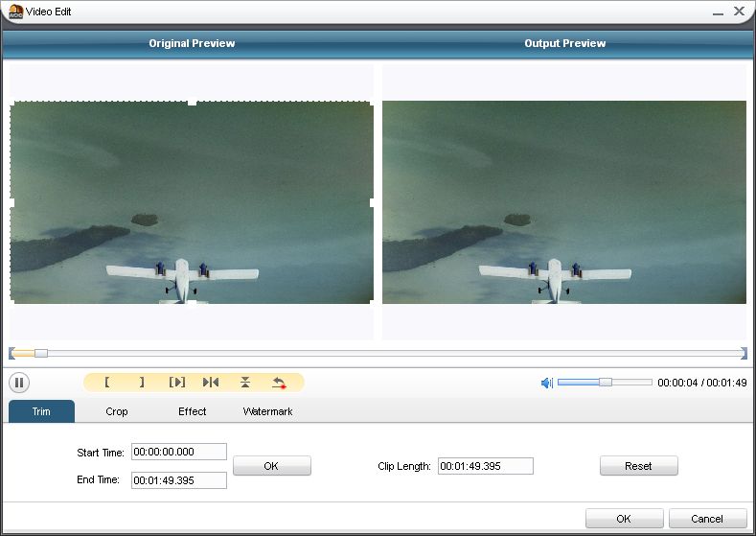Image resolution: width=756 pixels, height=536 pixels.
Task: Click the playback progress slider thumb
Action: [x=41, y=353]
